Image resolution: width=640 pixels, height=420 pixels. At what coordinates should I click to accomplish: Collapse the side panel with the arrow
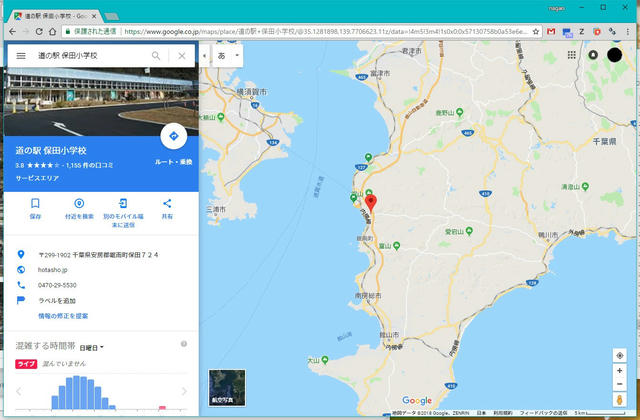pos(204,56)
